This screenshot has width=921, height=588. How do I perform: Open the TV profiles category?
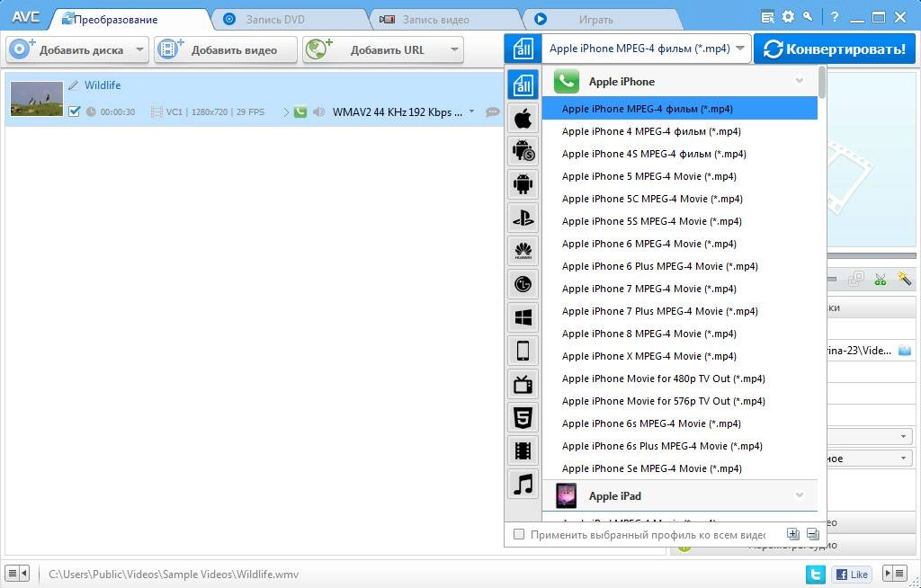tap(523, 385)
